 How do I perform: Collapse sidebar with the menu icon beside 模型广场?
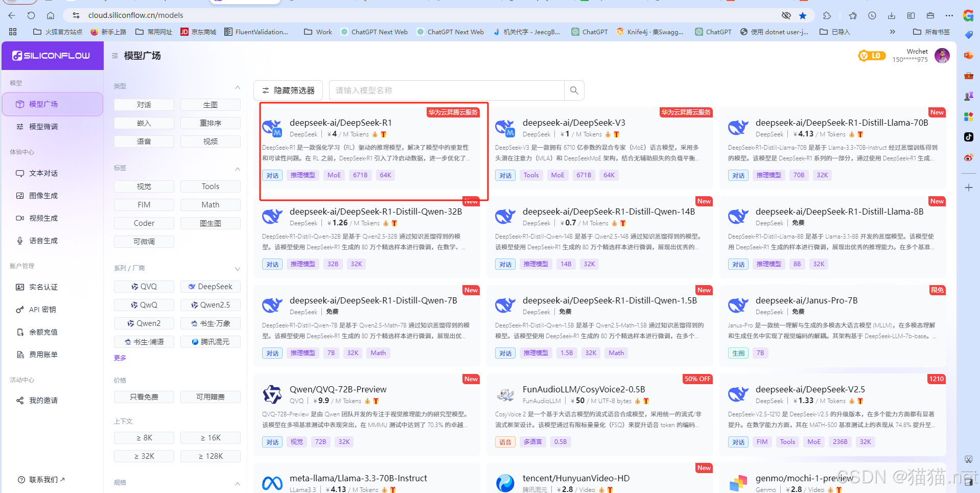click(x=115, y=56)
